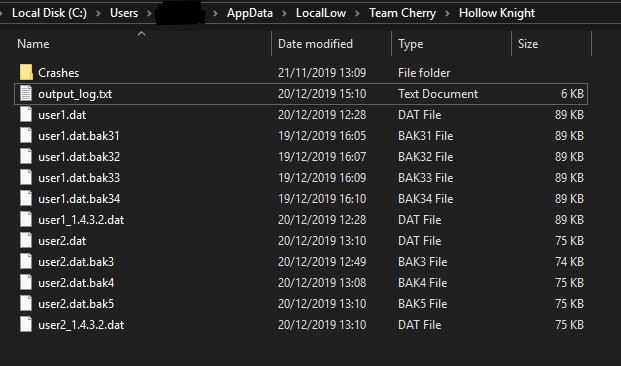
Task: Select the user2.dat.bak5 file name
Action: click(x=76, y=304)
